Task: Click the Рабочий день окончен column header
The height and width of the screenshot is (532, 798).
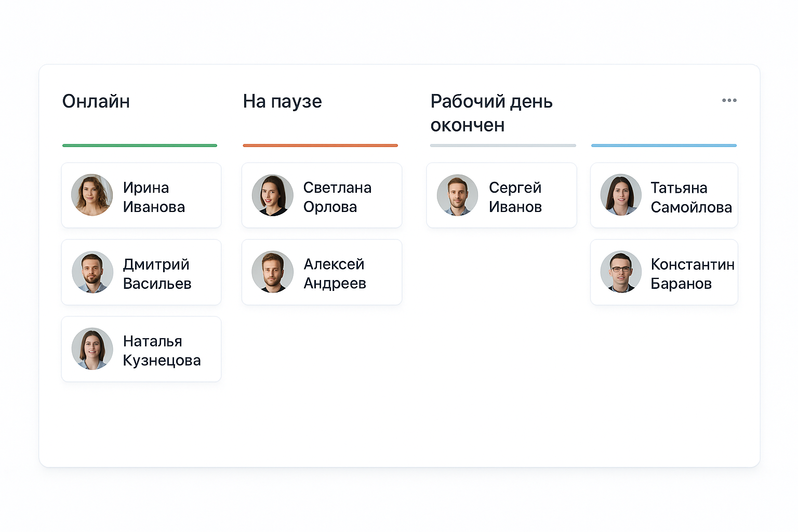Action: [491, 113]
